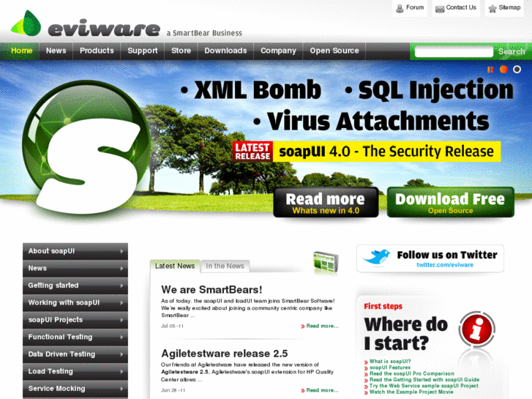The height and width of the screenshot is (399, 532).
Task: Click the large soapUI S logo
Action: pyautogui.click(x=87, y=148)
